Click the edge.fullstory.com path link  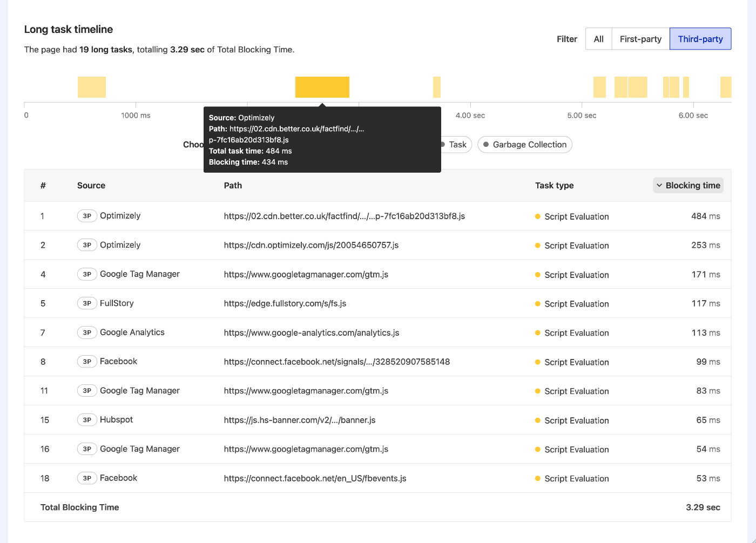click(x=285, y=303)
